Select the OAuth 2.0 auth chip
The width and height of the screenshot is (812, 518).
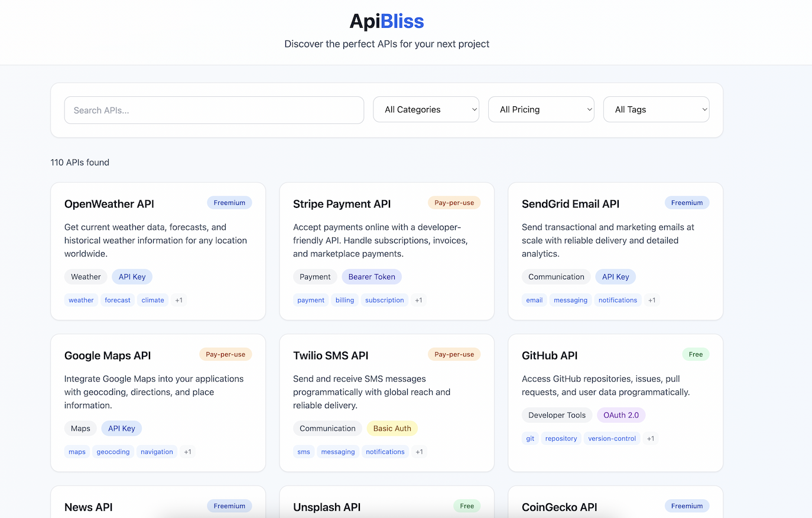click(621, 415)
